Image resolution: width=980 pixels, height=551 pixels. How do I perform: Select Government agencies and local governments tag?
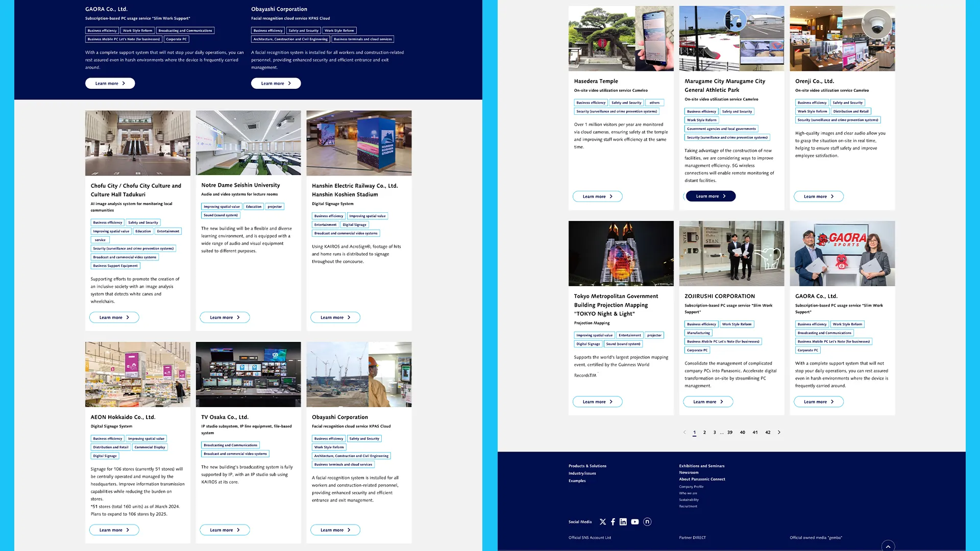(x=721, y=129)
